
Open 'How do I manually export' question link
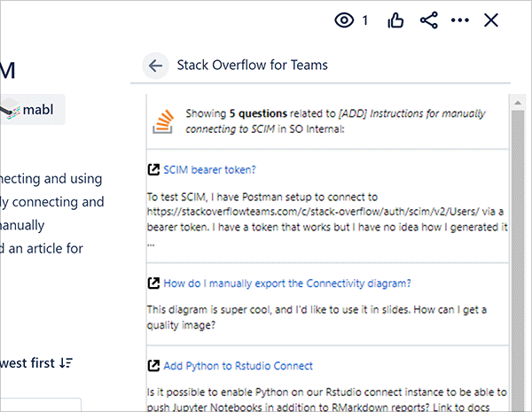coord(287,284)
